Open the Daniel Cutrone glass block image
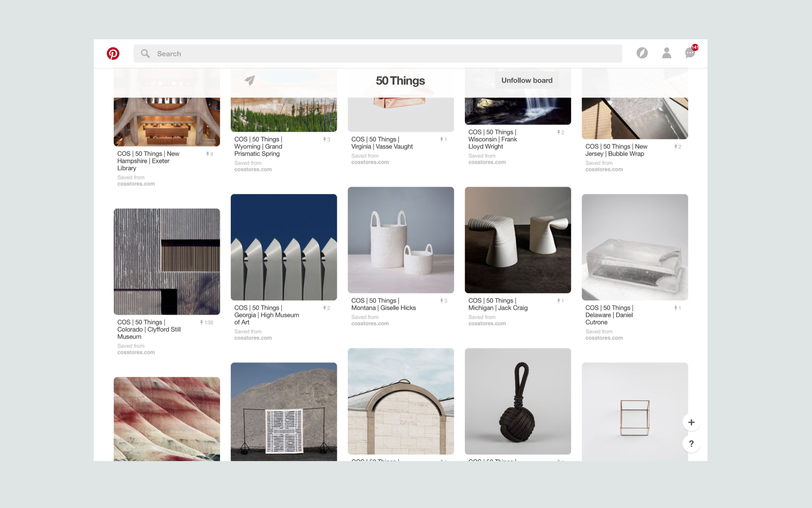Image resolution: width=812 pixels, height=508 pixels. [x=635, y=247]
